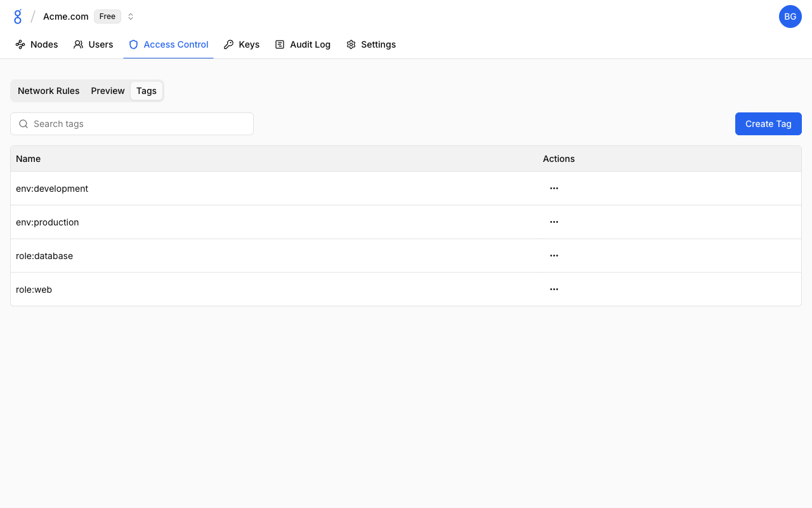Expand the Acme.com organization switcher
The height and width of the screenshot is (508, 812).
click(x=131, y=17)
